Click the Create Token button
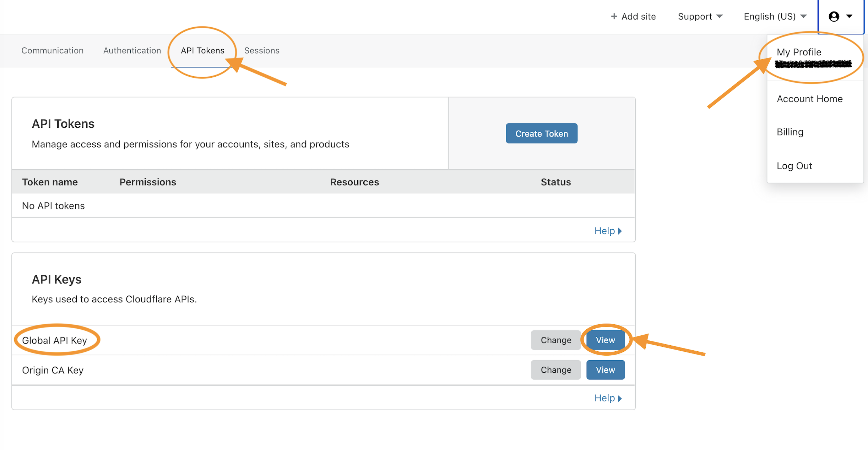The width and height of the screenshot is (868, 450). (542, 133)
